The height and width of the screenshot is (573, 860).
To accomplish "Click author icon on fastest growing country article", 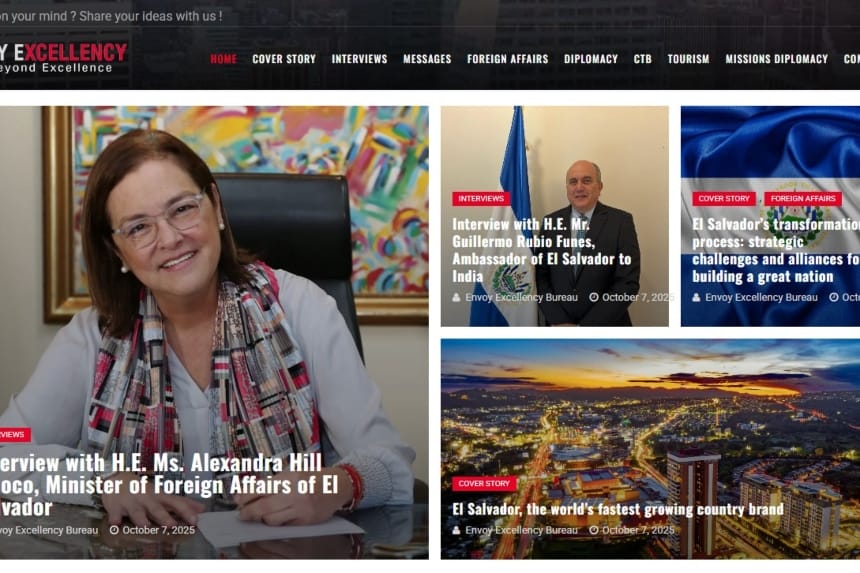I will tap(456, 530).
